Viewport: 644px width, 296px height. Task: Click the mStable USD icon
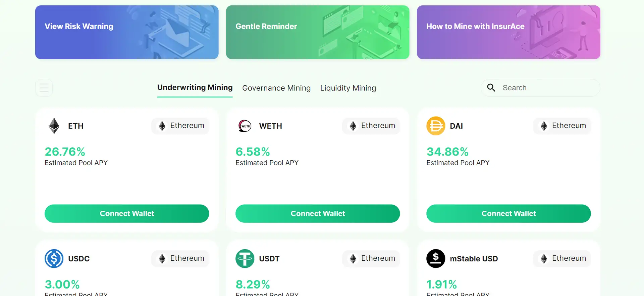pos(436,258)
